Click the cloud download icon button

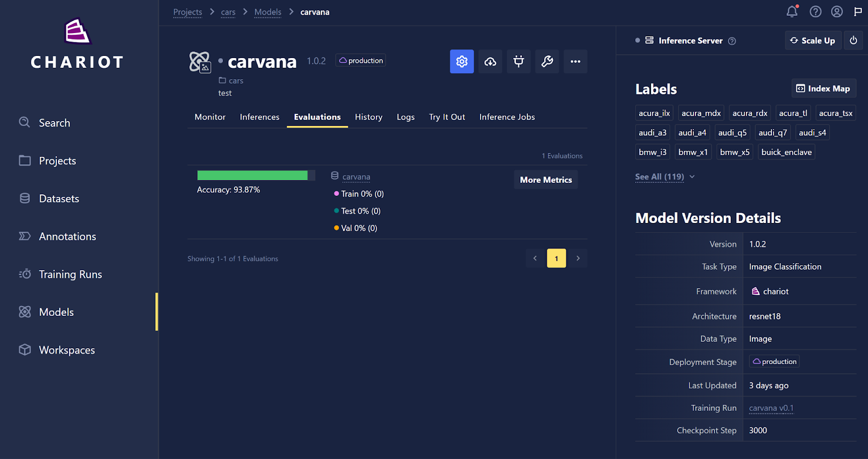pyautogui.click(x=490, y=61)
